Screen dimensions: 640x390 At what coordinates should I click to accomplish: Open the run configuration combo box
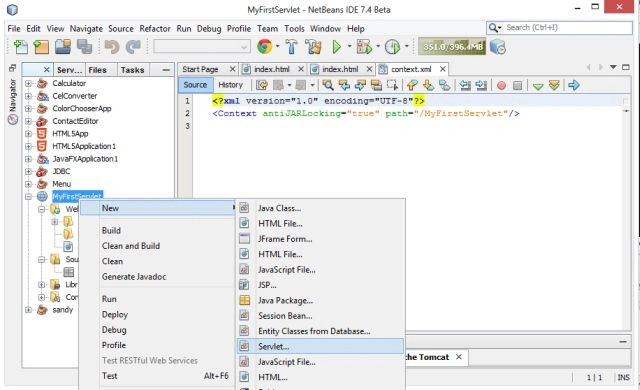point(202,47)
